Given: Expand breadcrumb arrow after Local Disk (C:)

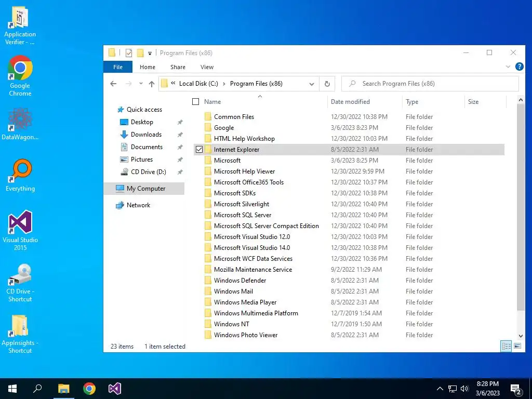Looking at the screenshot, I should [x=224, y=84].
